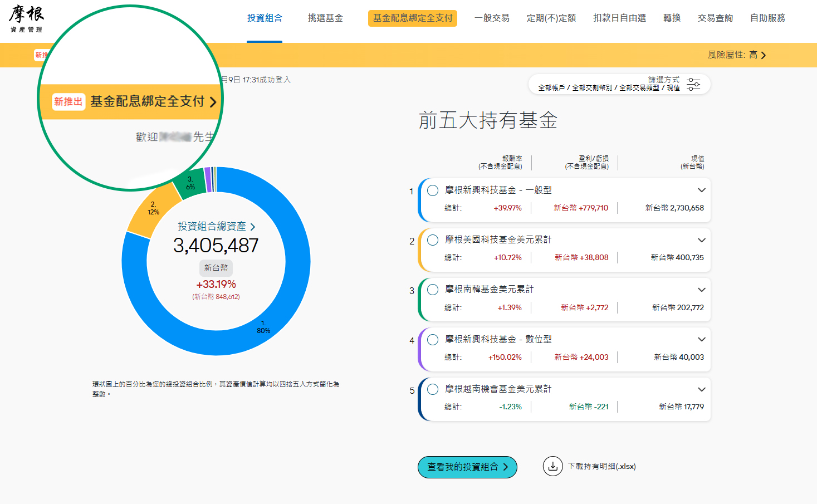The width and height of the screenshot is (817, 504).
Task: Click the (新台幣 848,612) gain amount
Action: click(216, 297)
